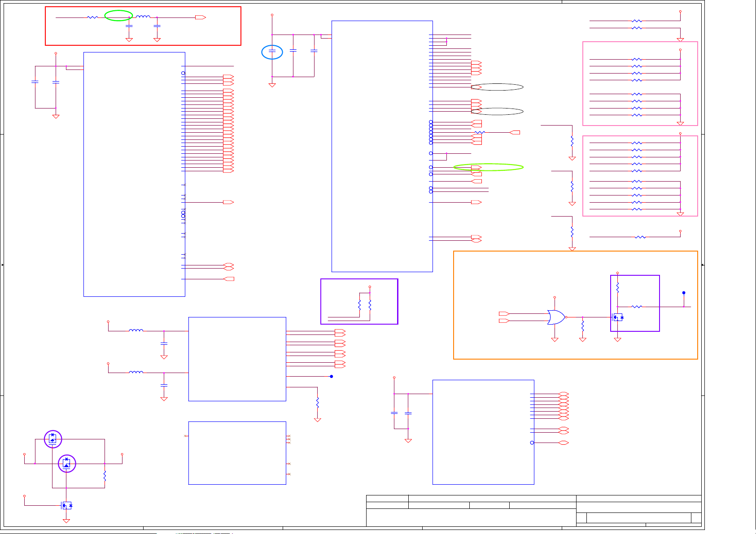Select the right resistor in the small purple box
This screenshot has height=534, width=756.
(x=370, y=305)
